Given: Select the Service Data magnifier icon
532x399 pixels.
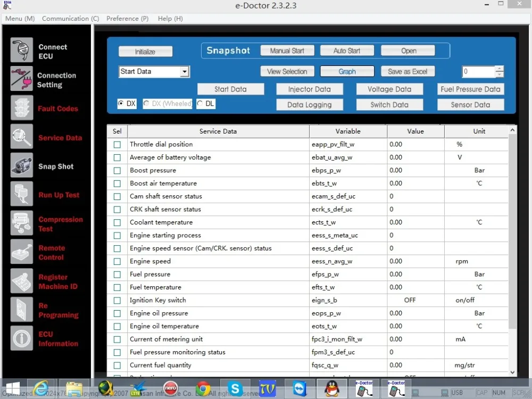Looking at the screenshot, I should [x=22, y=136].
